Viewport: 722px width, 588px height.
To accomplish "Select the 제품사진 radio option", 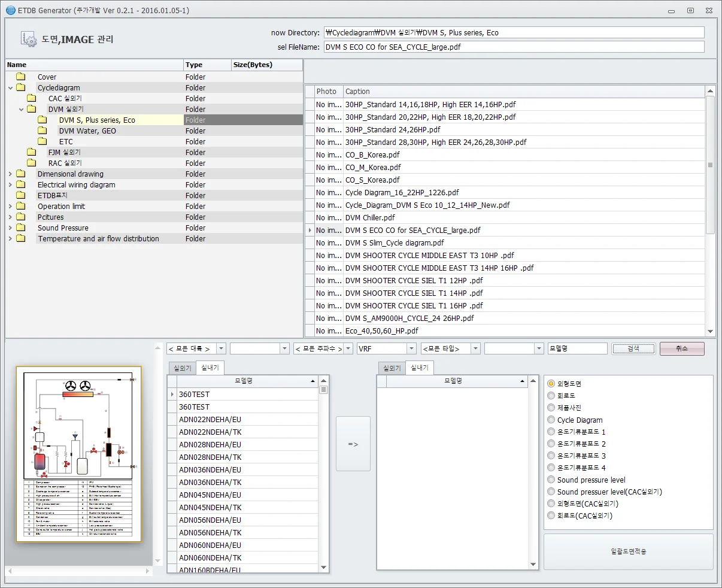I will coord(551,407).
